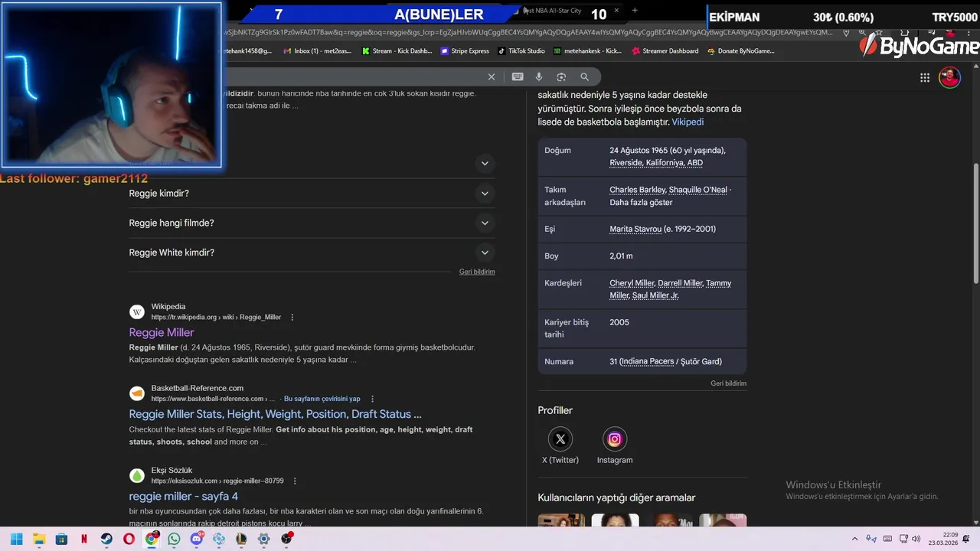Open Steam from the taskbar
Screen dimensions: 980x551
pos(106,539)
